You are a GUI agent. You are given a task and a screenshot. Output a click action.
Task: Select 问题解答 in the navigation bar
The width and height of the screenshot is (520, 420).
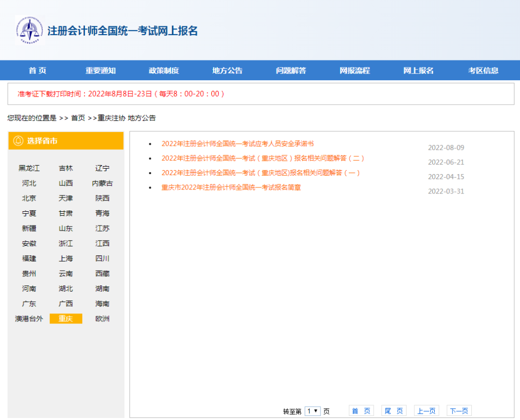[x=291, y=71]
